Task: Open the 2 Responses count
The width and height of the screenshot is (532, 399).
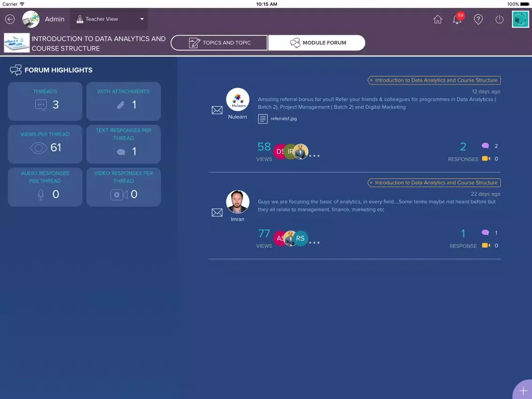Action: (463, 151)
